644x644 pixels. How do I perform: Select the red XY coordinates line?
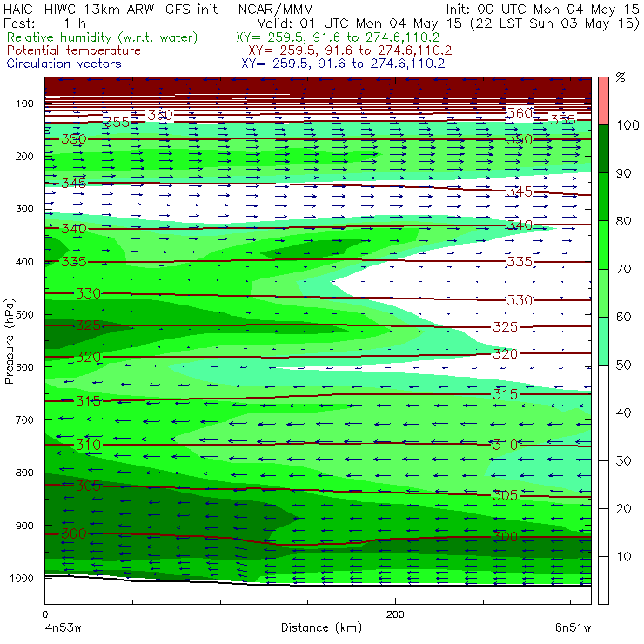(350, 50)
